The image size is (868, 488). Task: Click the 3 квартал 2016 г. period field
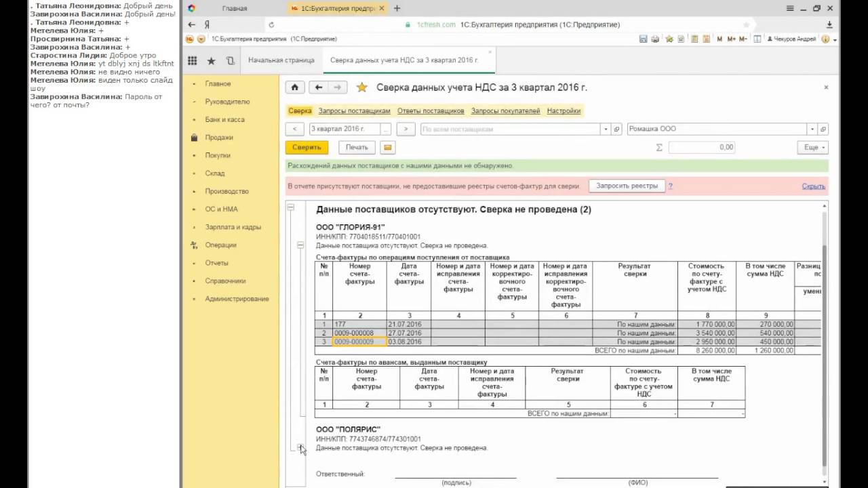pyautogui.click(x=344, y=129)
